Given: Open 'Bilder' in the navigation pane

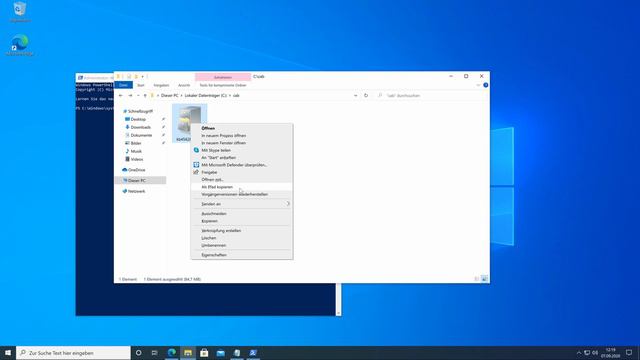Looking at the screenshot, I should coord(136,143).
